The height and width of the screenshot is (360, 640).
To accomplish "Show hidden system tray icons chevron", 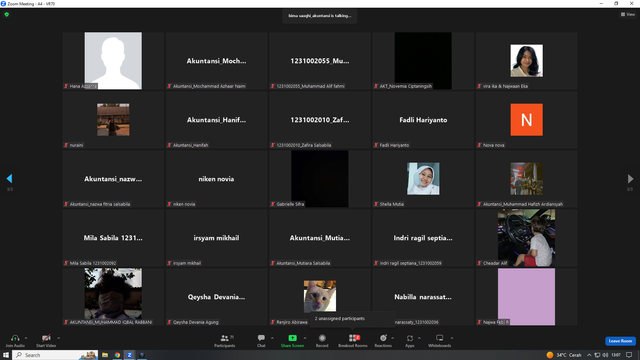I will pyautogui.click(x=589, y=355).
